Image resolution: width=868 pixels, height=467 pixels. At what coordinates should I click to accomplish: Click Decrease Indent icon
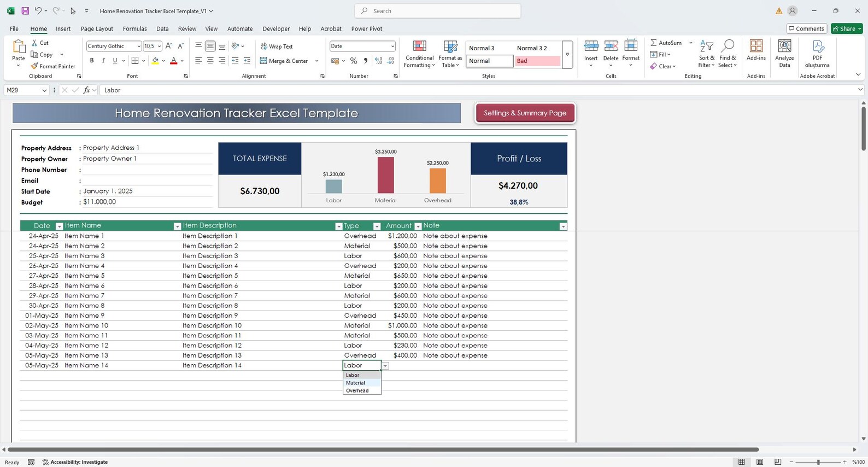coord(235,61)
